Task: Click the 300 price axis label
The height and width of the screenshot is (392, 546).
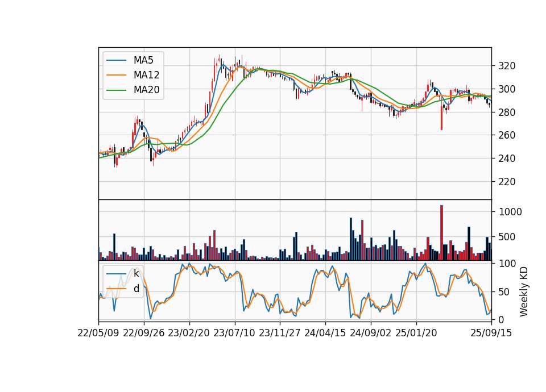Action: click(507, 89)
